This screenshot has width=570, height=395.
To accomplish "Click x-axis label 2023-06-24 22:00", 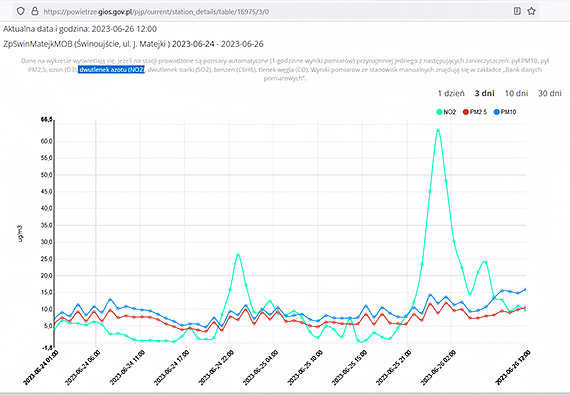I will point(216,367).
